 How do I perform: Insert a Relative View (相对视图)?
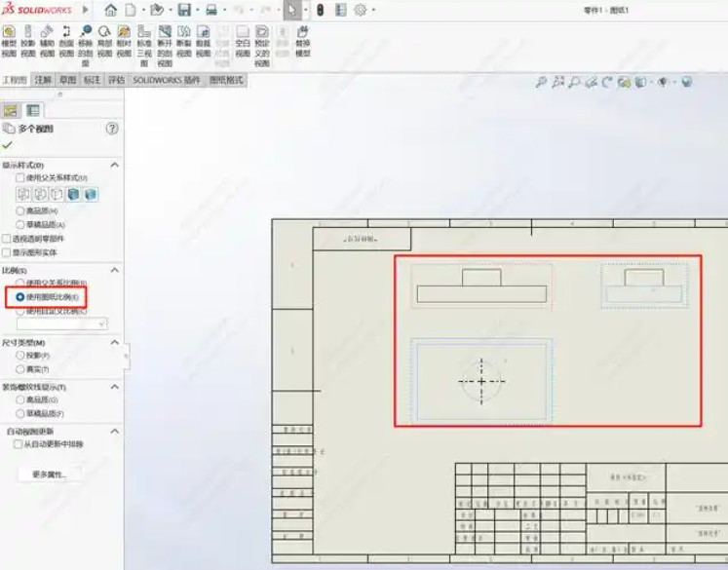pyautogui.click(x=124, y=42)
